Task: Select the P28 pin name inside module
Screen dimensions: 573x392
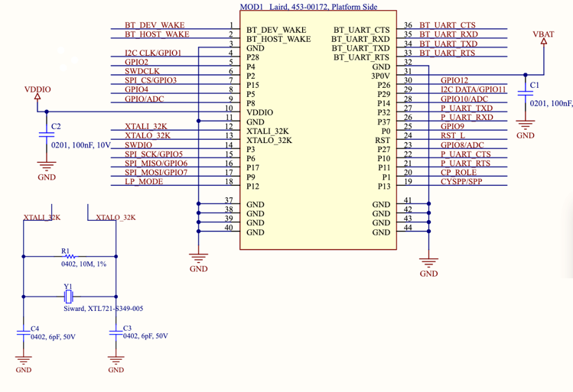Action: pos(252,57)
